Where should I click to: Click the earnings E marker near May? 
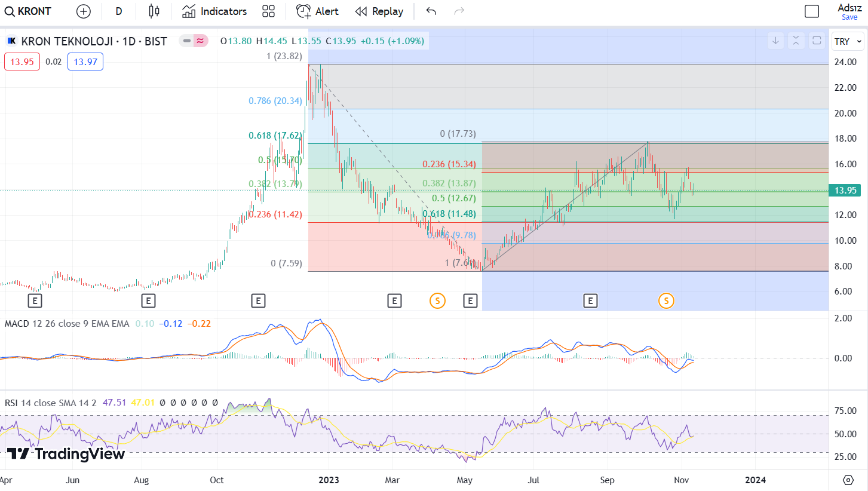[x=471, y=300]
